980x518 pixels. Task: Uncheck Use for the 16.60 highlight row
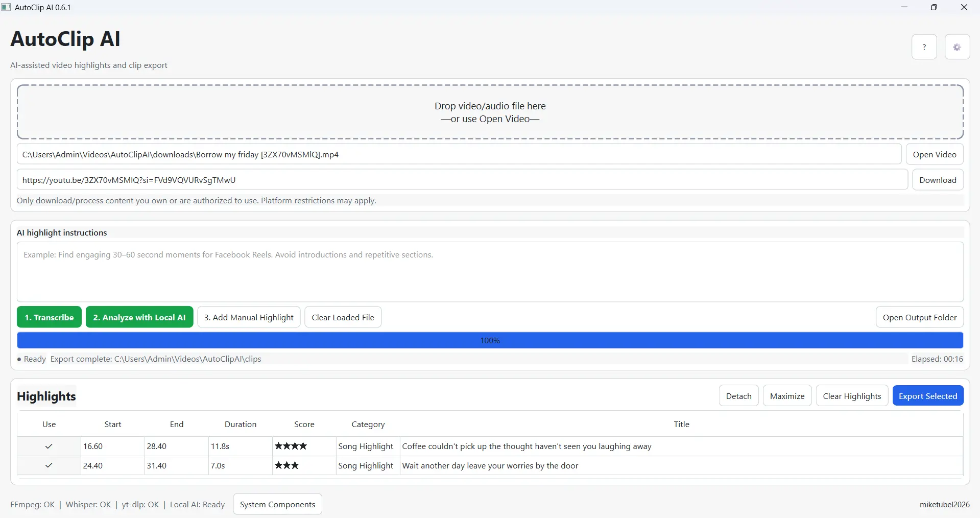tap(49, 446)
